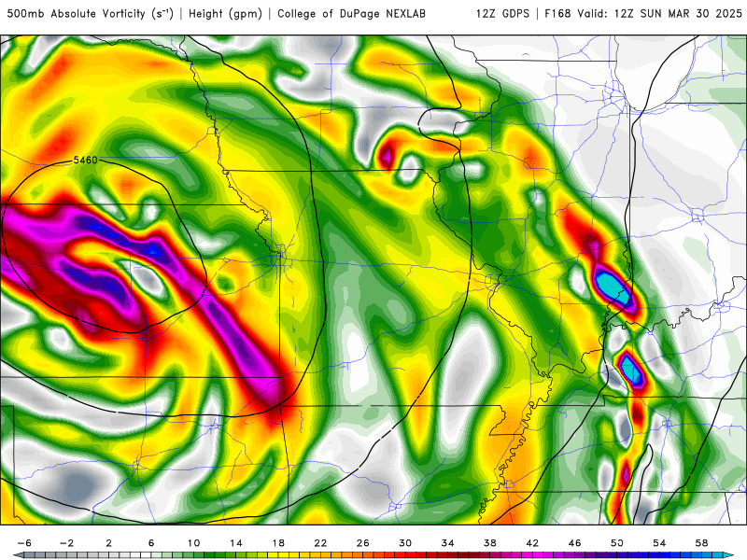Screen dimensions: 747x560
Task: Click the "12Z SUN MAR 30 2025" valid time
Action: [679, 14]
